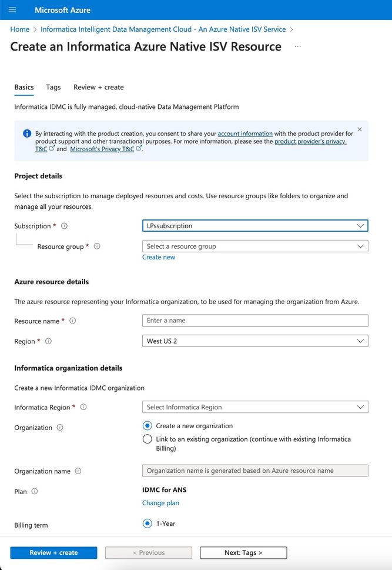Click the info icon beside Region
The width and height of the screenshot is (392, 570).
pos(48,341)
